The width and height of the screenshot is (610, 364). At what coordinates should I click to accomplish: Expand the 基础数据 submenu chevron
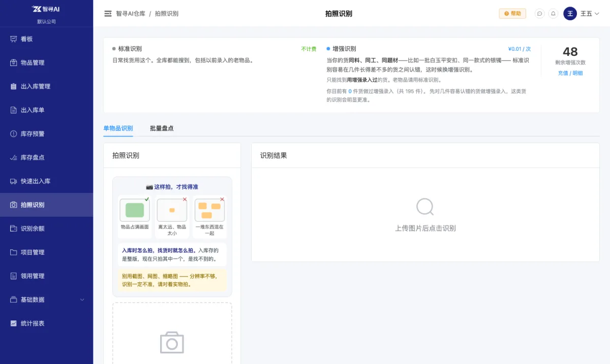pos(82,300)
